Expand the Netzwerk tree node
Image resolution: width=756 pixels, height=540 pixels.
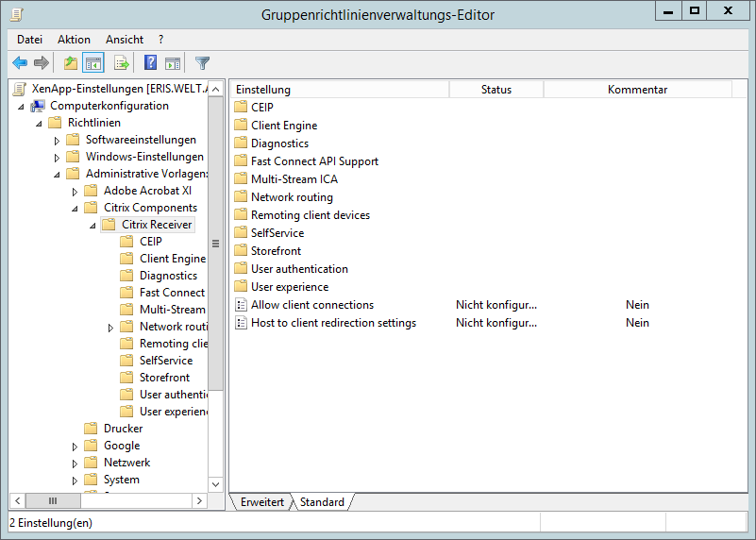tap(75, 464)
